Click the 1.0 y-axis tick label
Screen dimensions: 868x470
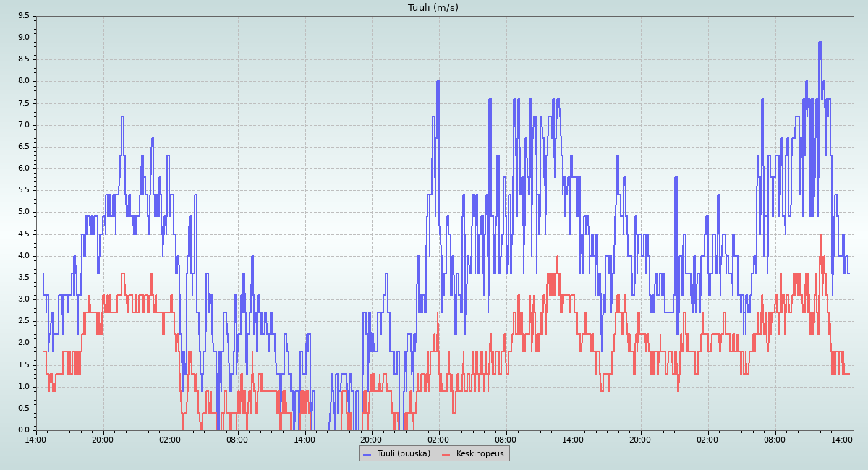tap(24, 386)
